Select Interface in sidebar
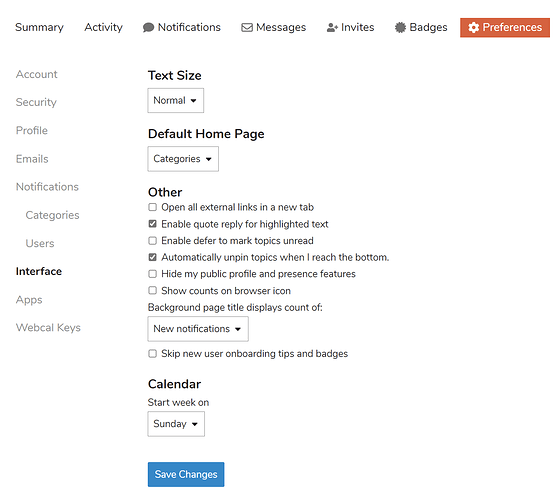 pos(39,271)
